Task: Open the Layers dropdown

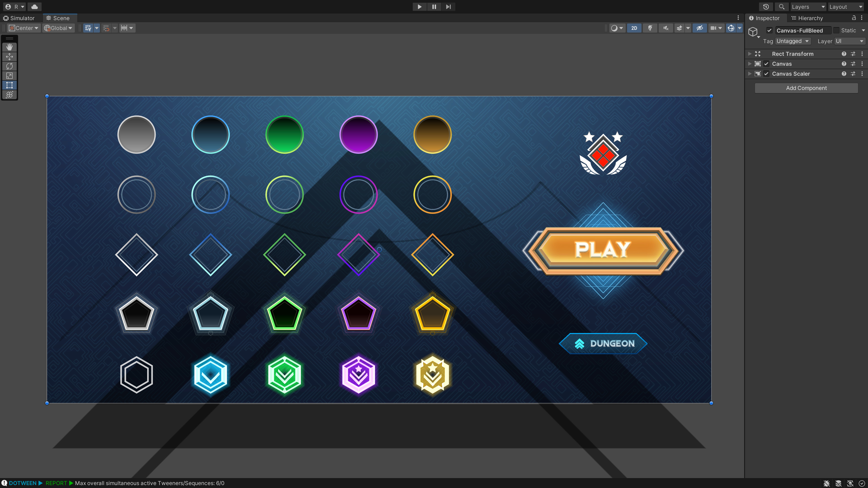Action: (x=808, y=7)
